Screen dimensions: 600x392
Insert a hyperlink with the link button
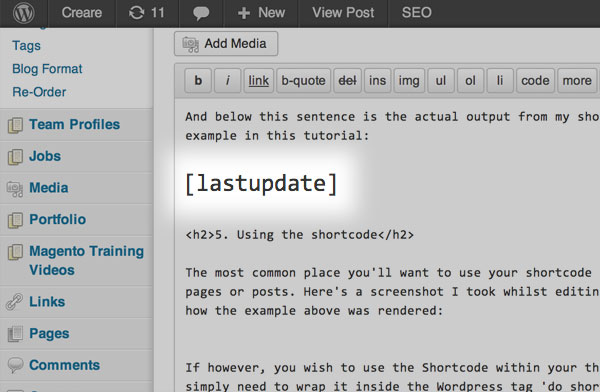click(259, 81)
